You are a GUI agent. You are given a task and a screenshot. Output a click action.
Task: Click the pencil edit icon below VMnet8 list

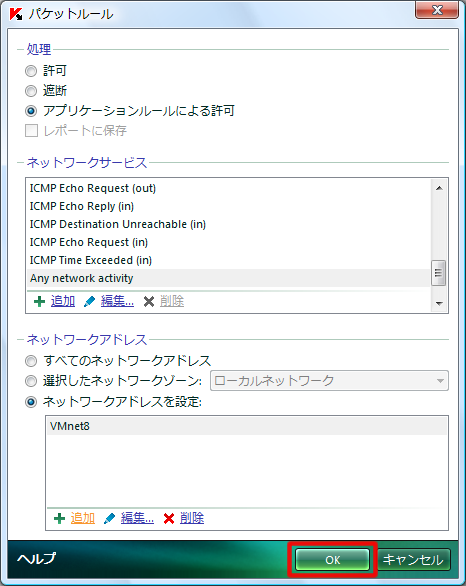click(109, 518)
